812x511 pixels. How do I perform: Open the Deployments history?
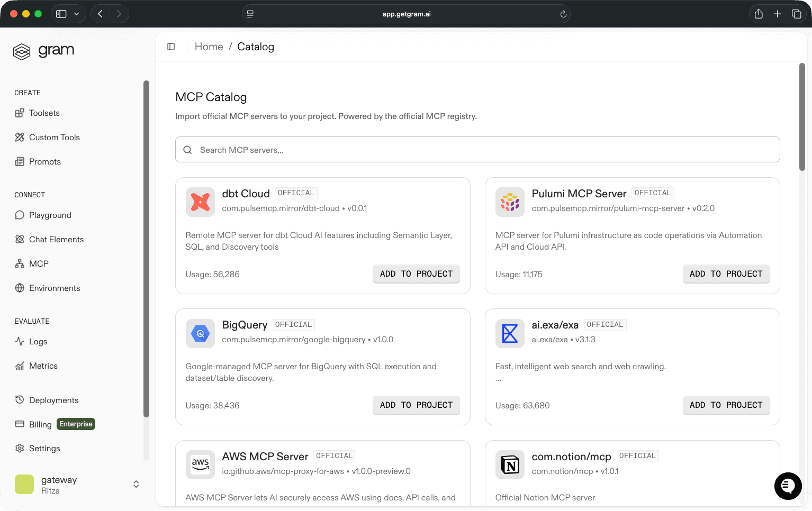pyautogui.click(x=53, y=400)
